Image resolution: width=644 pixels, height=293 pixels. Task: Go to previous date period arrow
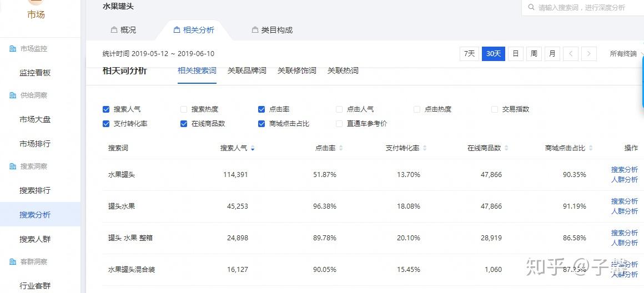[571, 54]
